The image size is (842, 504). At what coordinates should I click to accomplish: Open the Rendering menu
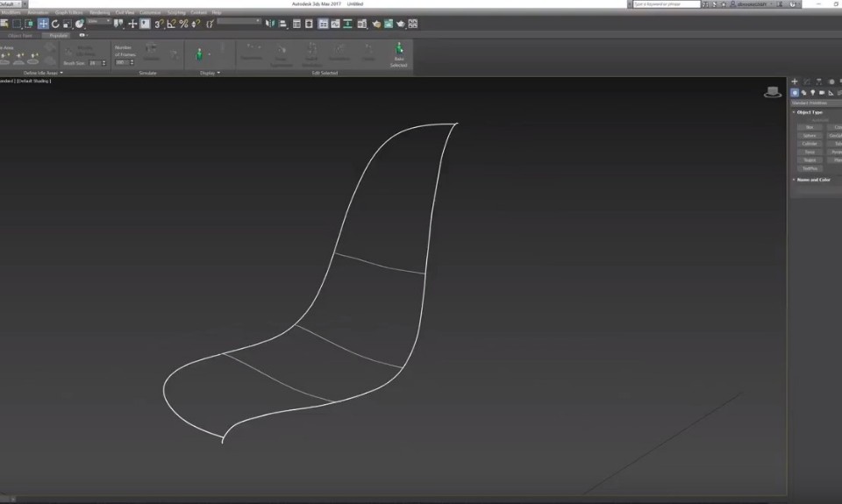click(99, 12)
